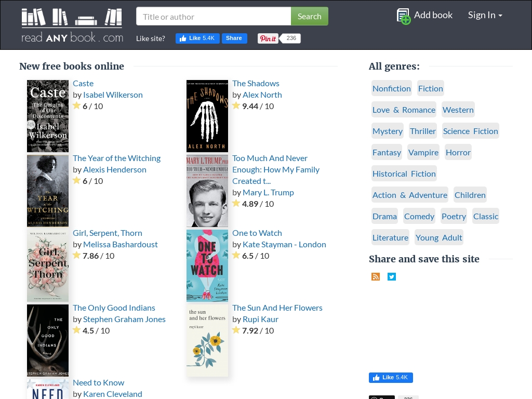Select the Thriller genre

pos(423,131)
